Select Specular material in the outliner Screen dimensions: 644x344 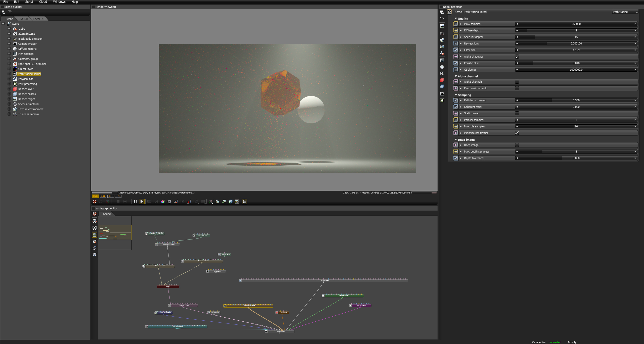point(28,104)
